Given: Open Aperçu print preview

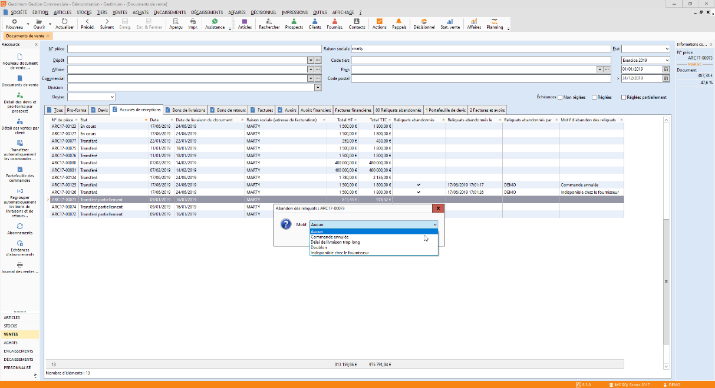Looking at the screenshot, I should tap(176, 24).
